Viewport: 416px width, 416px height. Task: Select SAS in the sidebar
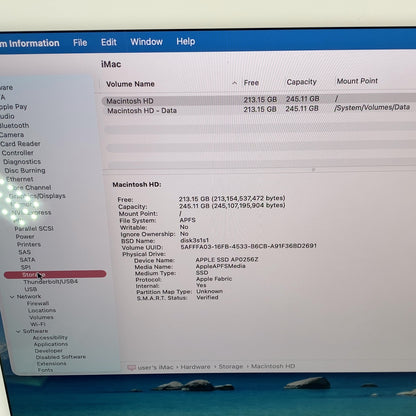[x=25, y=252]
